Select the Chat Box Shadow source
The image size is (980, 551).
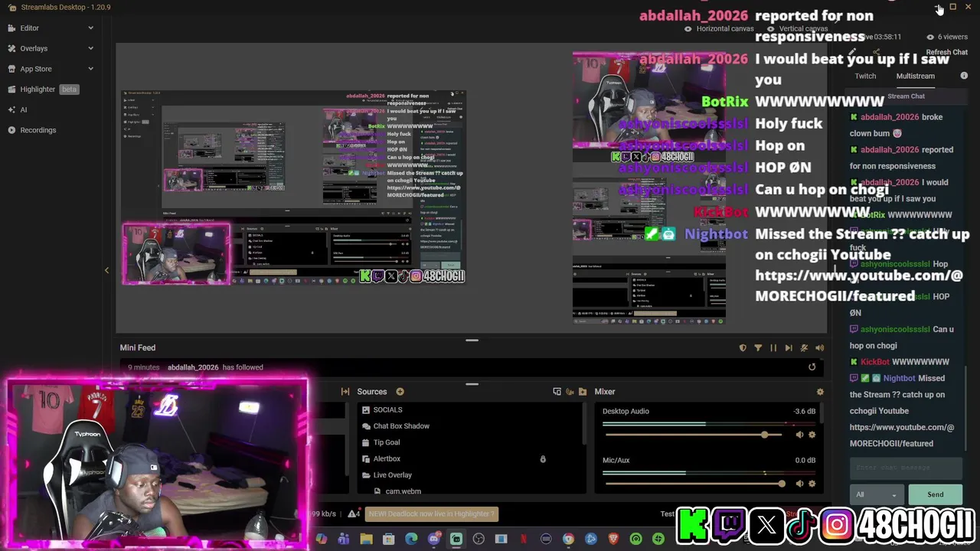point(401,426)
